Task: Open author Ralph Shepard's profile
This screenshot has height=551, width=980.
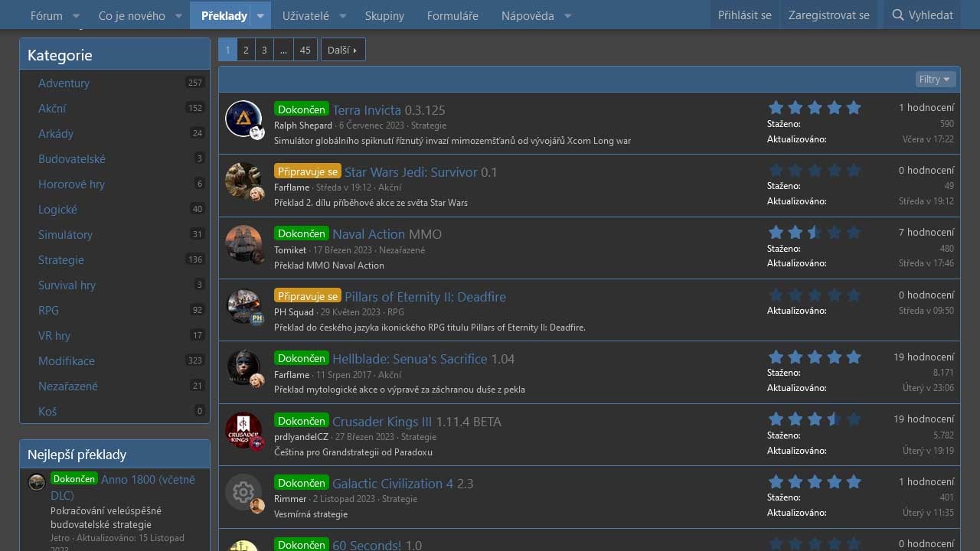Action: pos(303,126)
